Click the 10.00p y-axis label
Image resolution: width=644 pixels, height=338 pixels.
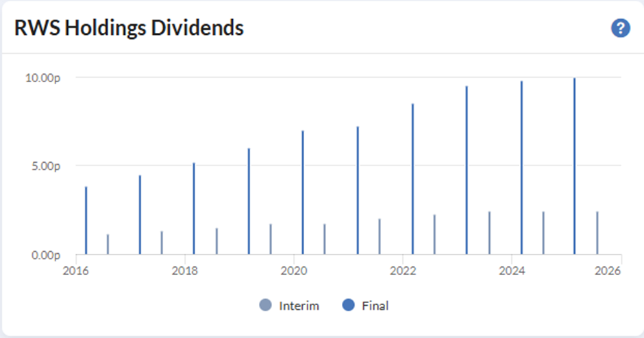[x=42, y=78]
